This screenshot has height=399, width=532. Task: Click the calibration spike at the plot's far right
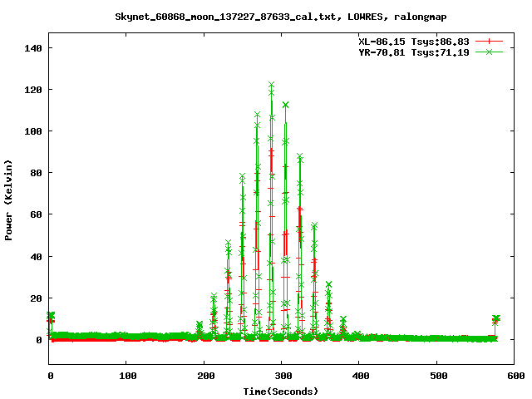[x=495, y=328]
